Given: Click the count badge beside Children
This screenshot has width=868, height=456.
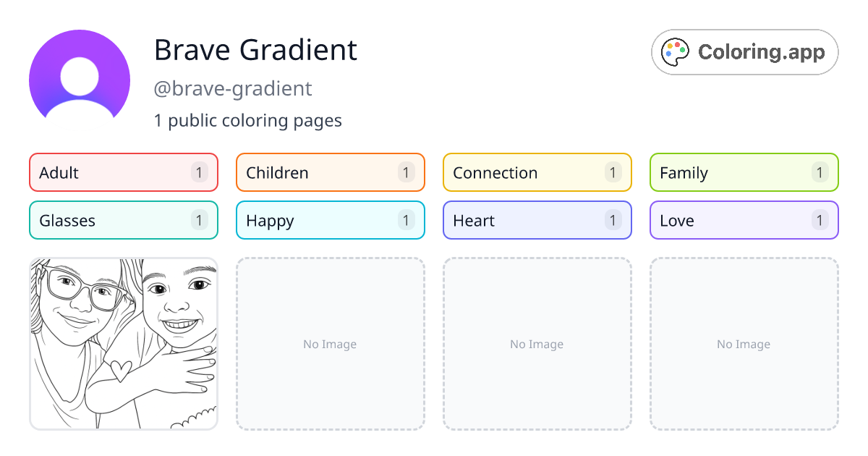Looking at the screenshot, I should 406,172.
